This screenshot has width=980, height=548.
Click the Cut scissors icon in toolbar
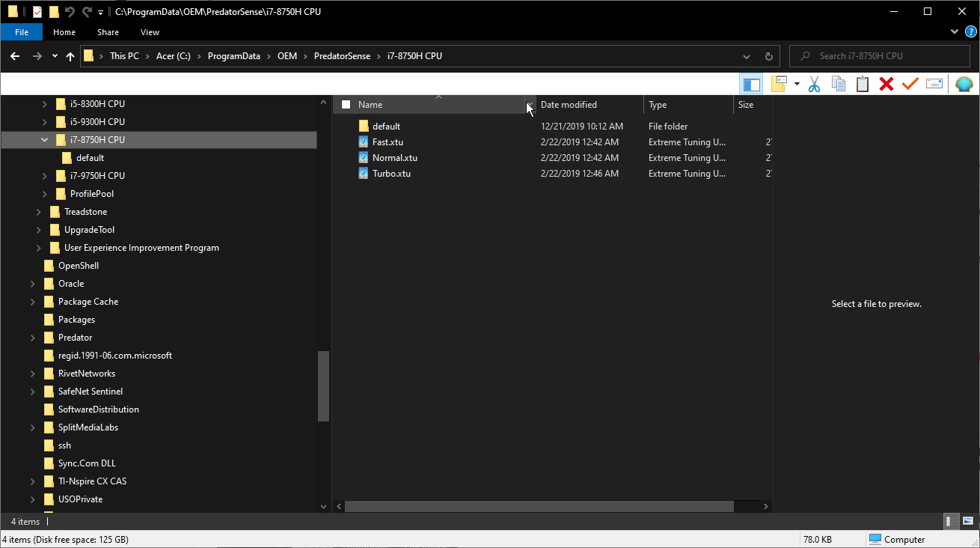tap(815, 84)
